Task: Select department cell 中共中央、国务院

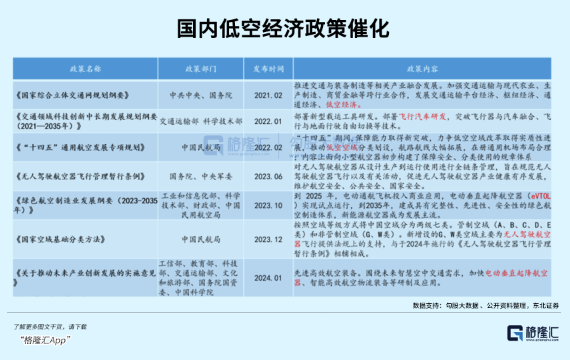Action: 201,95
